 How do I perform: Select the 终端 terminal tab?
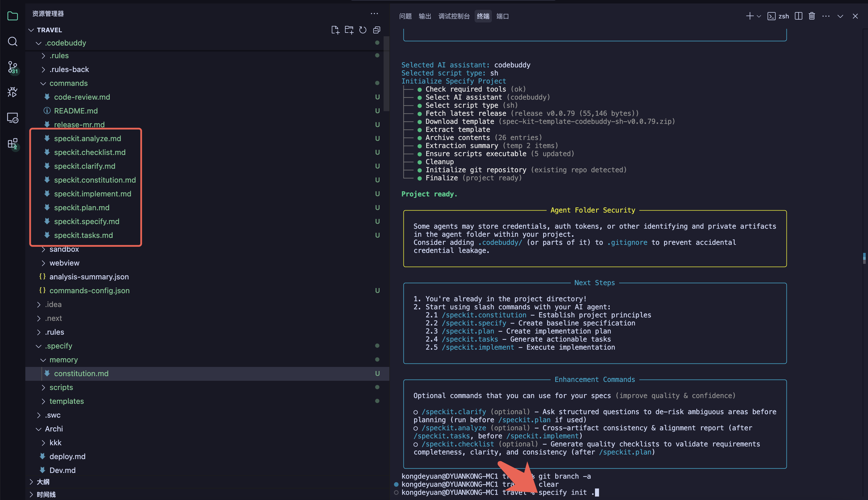483,16
